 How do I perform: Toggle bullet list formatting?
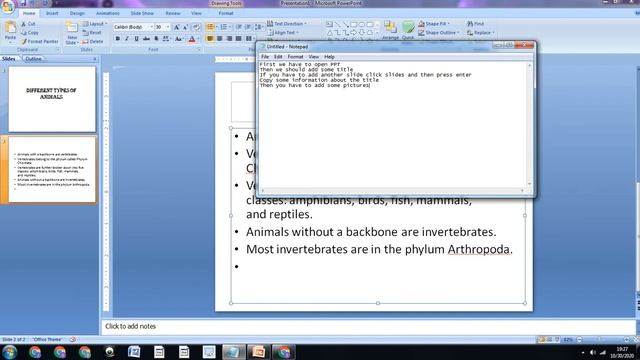(210, 27)
